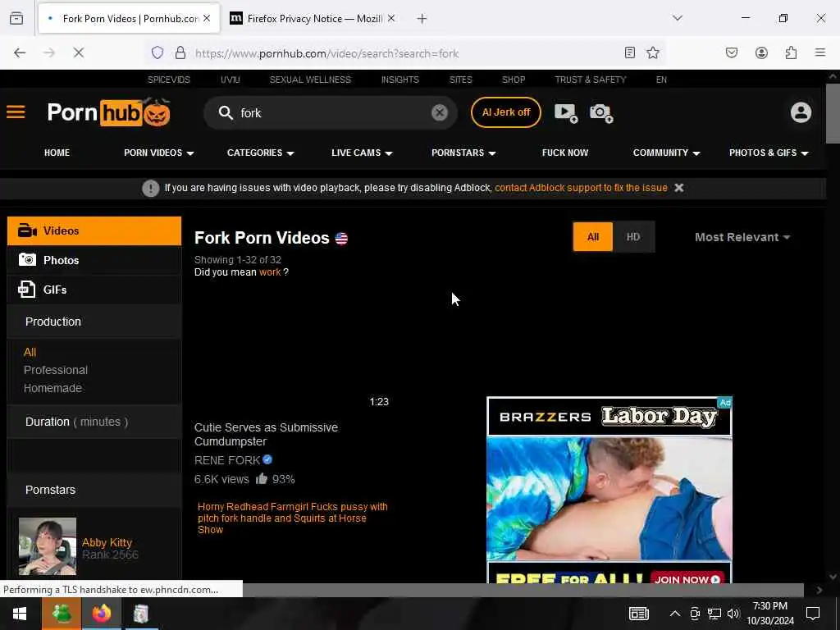Click the US flag icon beside the heading

[341, 239]
